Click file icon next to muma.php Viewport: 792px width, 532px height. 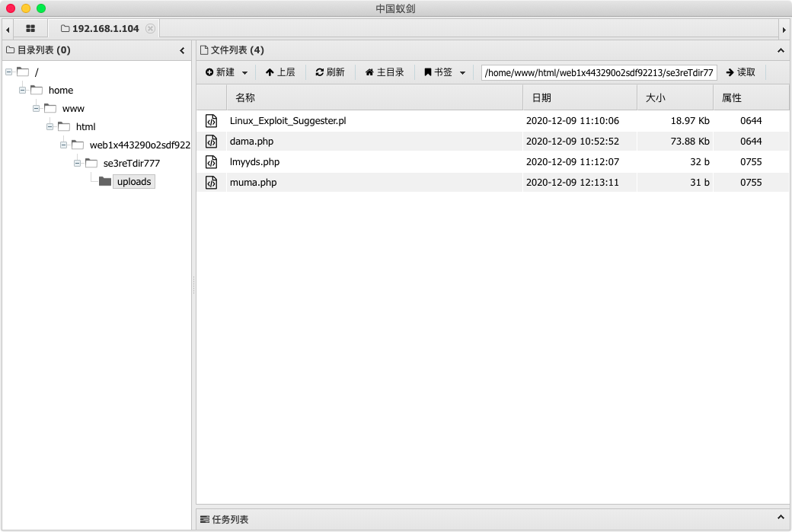point(212,183)
